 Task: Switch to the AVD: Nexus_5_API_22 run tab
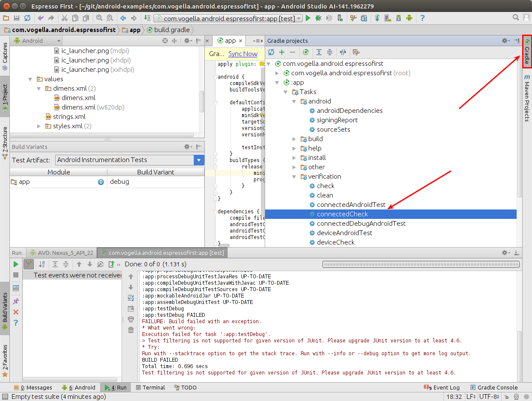(x=61, y=253)
